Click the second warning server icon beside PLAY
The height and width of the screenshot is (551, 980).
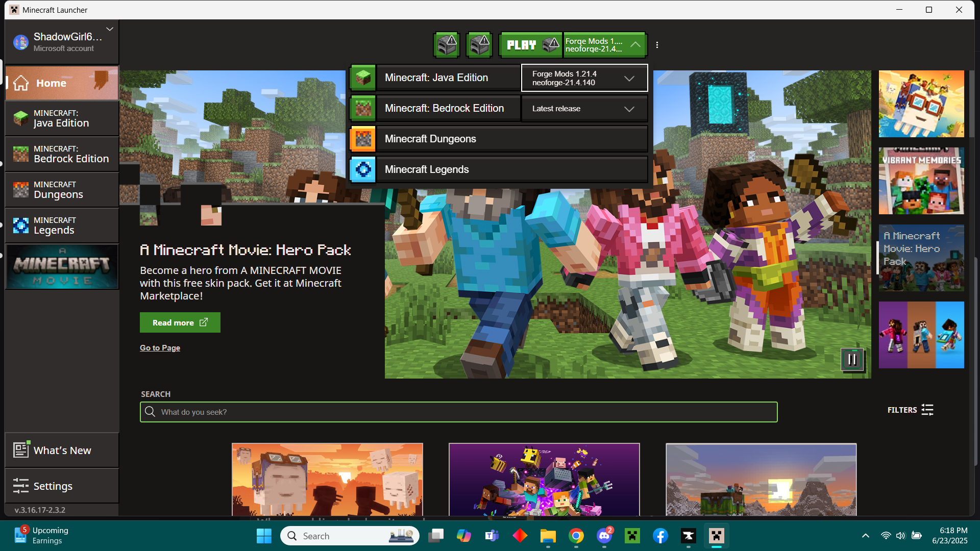click(x=479, y=45)
